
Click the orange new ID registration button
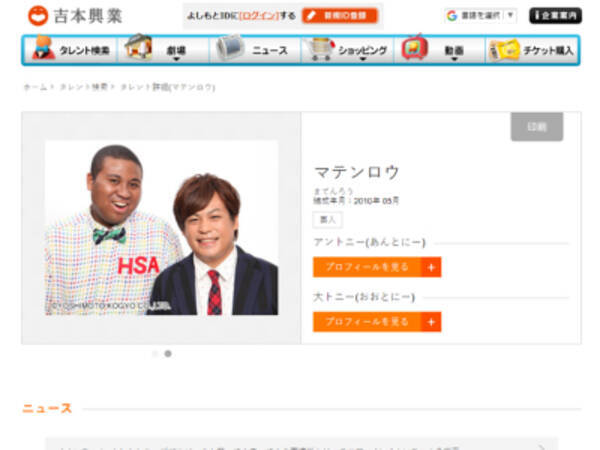tap(340, 16)
